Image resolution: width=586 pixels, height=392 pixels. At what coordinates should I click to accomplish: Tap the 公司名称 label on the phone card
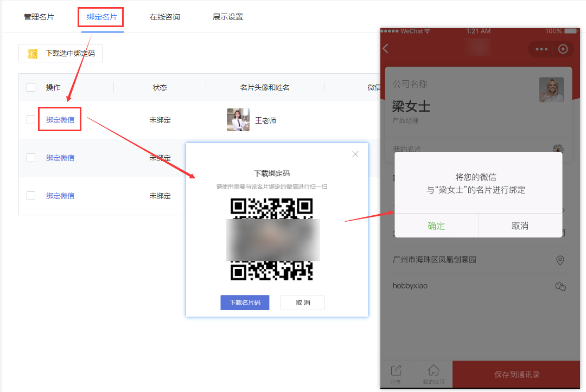pyautogui.click(x=410, y=84)
